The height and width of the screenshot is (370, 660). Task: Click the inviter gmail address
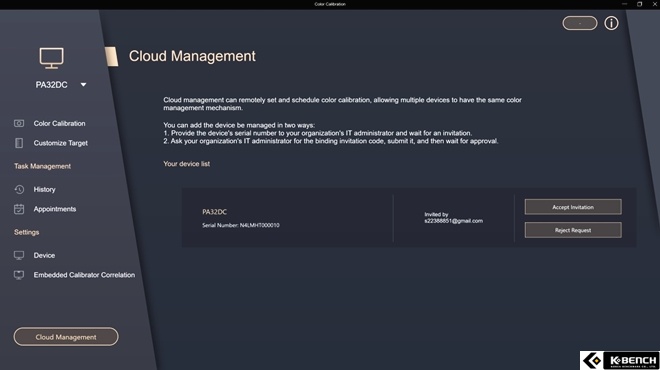453,221
